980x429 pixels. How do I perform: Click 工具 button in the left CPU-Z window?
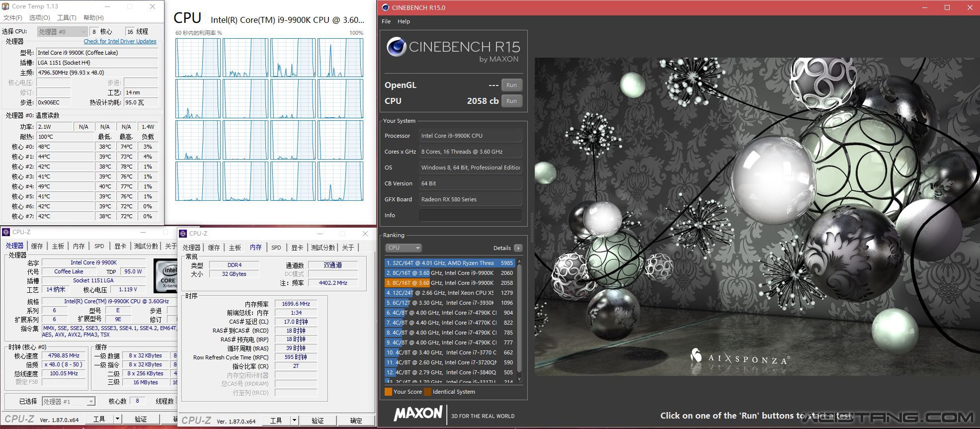[x=100, y=419]
